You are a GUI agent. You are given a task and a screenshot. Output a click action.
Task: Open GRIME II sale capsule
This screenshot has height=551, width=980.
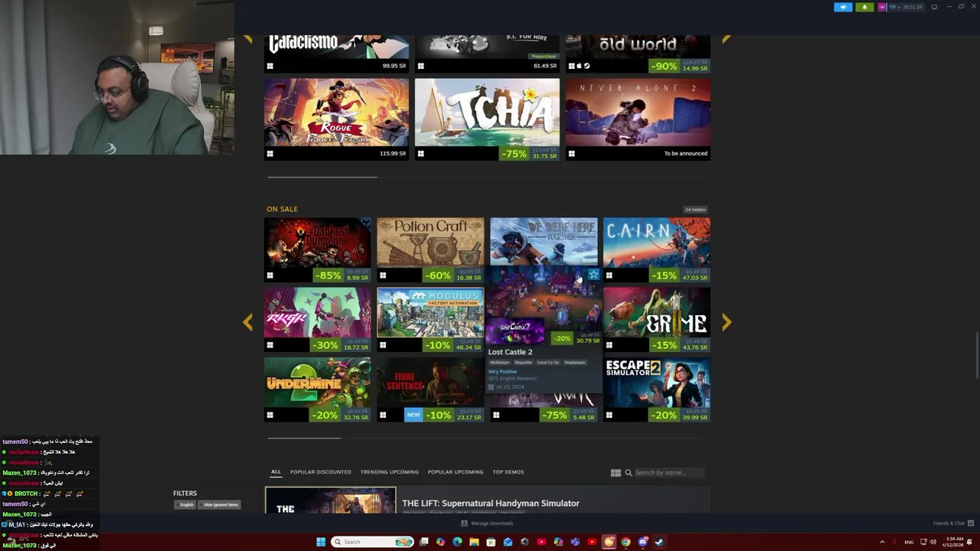pos(657,320)
